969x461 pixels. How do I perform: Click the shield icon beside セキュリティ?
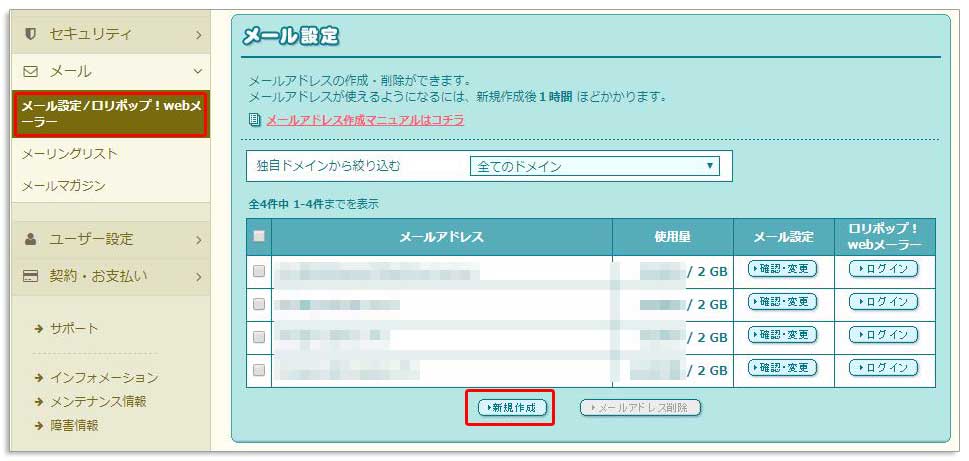pyautogui.click(x=30, y=34)
